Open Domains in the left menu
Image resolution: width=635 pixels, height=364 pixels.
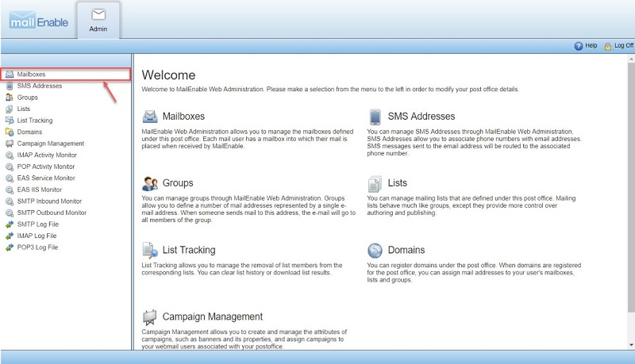click(x=29, y=132)
